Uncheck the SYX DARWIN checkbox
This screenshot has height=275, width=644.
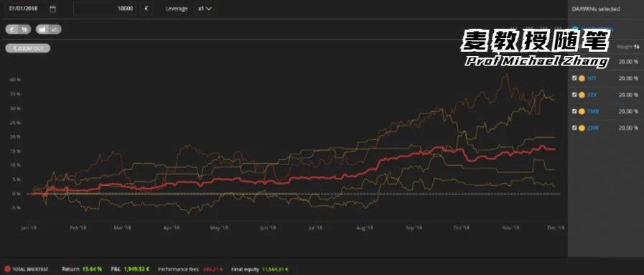tap(574, 95)
